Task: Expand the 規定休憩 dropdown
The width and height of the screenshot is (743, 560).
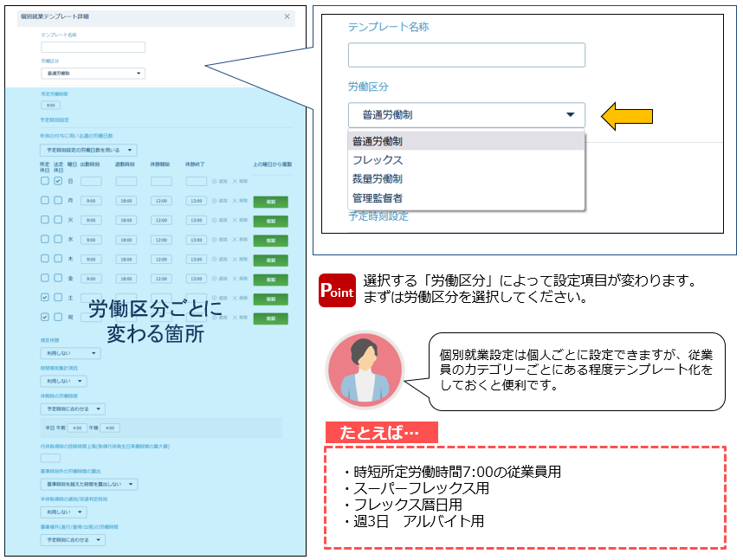Action: (70, 353)
